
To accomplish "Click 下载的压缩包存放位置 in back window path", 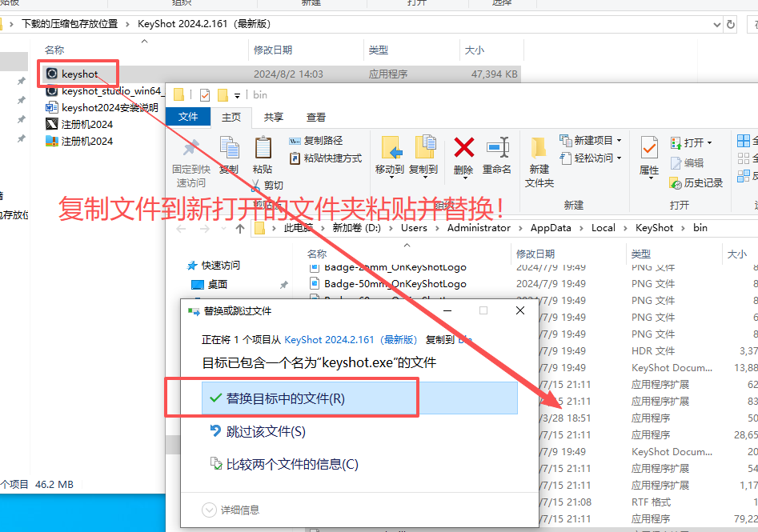I will tap(70, 24).
